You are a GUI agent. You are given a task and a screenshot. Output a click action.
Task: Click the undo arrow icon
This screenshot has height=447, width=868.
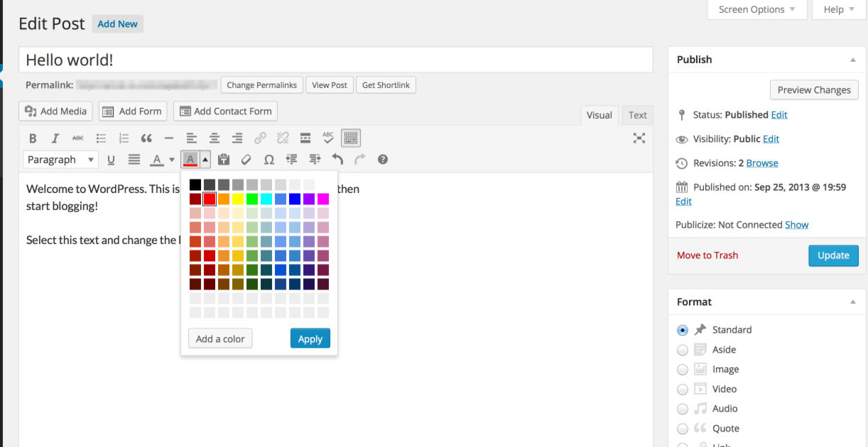337,160
